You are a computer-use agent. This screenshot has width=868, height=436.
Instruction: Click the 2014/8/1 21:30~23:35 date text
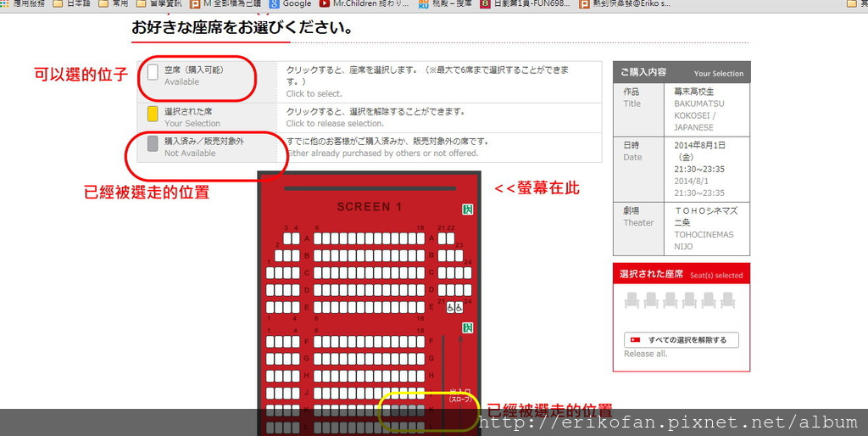coord(699,187)
